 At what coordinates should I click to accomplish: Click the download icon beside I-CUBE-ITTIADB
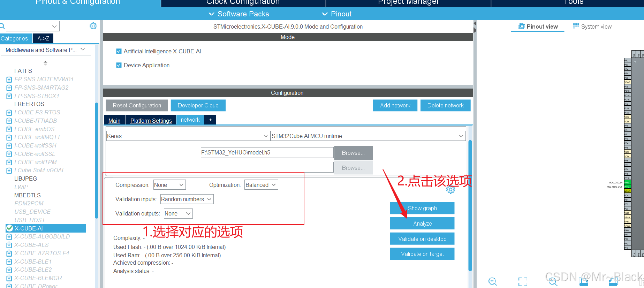9,121
